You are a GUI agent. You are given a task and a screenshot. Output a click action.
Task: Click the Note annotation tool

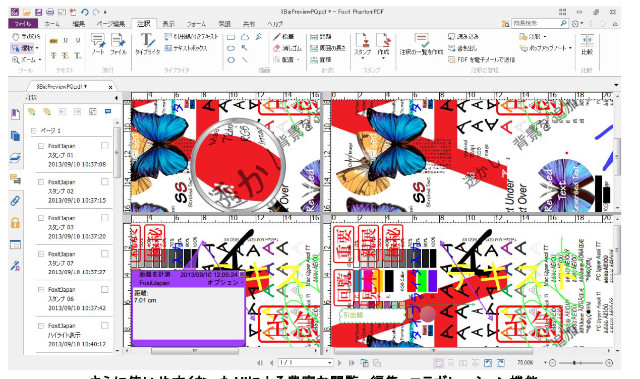click(98, 44)
